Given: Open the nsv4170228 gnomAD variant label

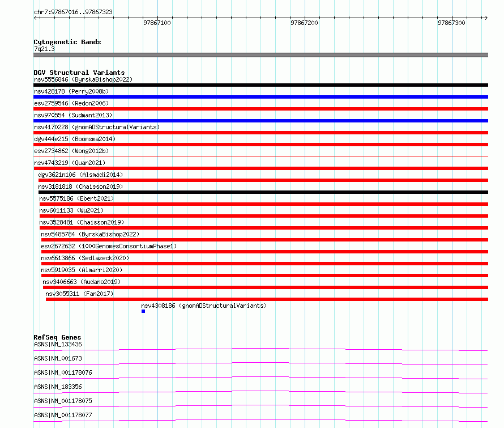Looking at the screenshot, I should [x=97, y=127].
